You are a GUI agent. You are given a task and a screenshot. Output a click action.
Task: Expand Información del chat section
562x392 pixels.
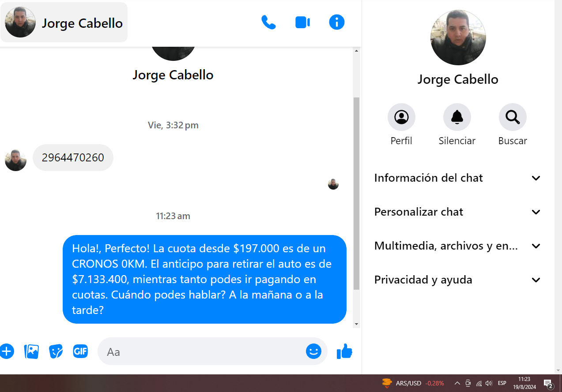[457, 178]
